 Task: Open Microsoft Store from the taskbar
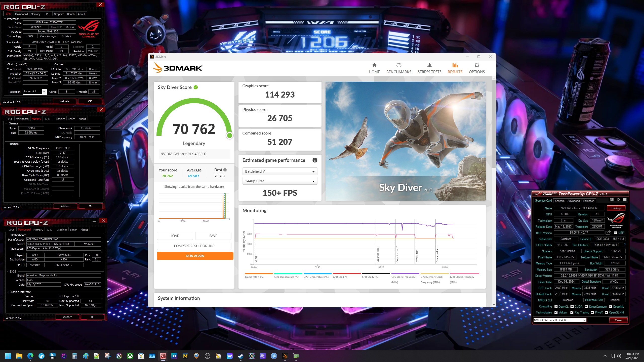pyautogui.click(x=141, y=356)
